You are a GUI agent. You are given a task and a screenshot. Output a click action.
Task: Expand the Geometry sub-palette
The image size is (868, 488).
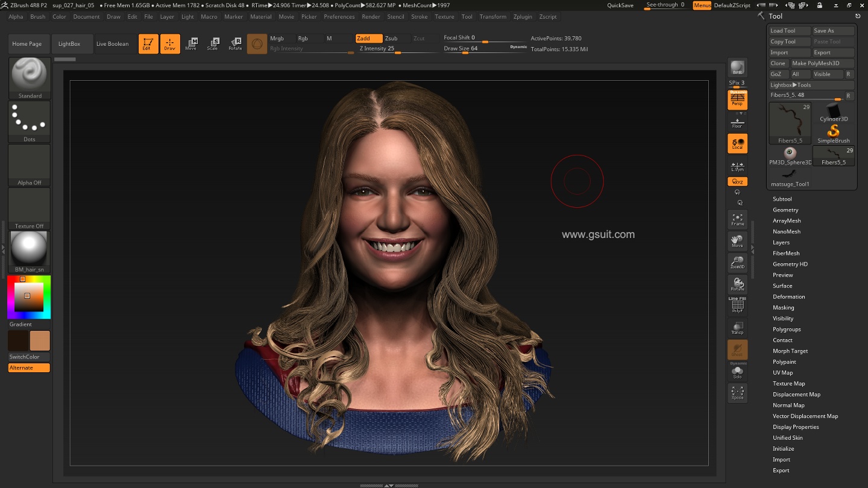click(785, 210)
